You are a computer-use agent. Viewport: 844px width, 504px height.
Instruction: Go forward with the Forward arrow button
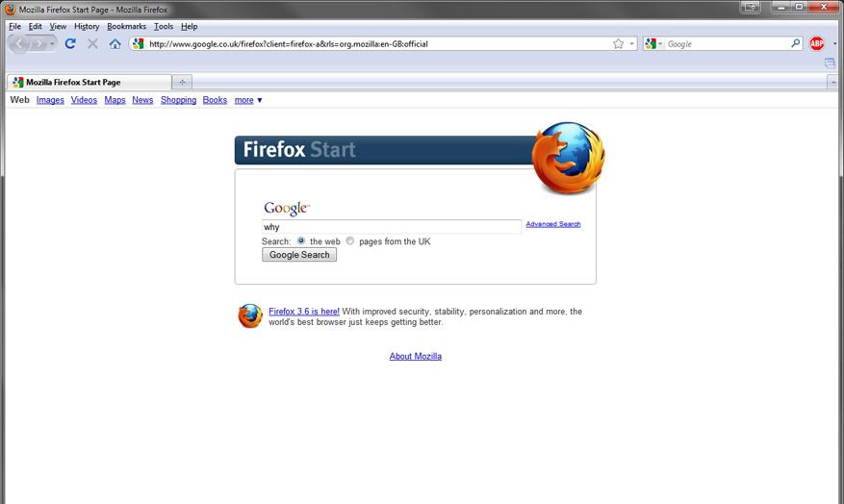pyautogui.click(x=38, y=44)
